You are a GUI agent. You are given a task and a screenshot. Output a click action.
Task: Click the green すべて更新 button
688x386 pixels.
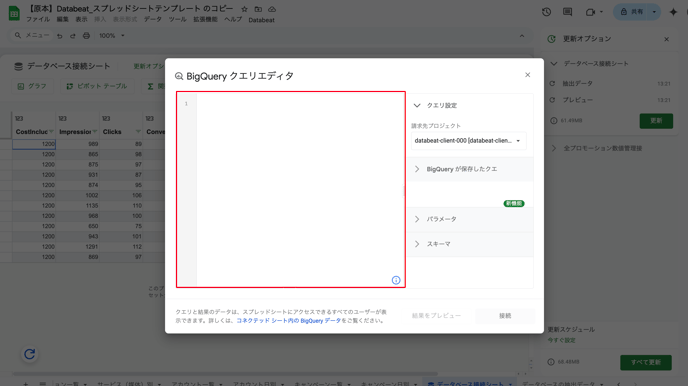645,362
